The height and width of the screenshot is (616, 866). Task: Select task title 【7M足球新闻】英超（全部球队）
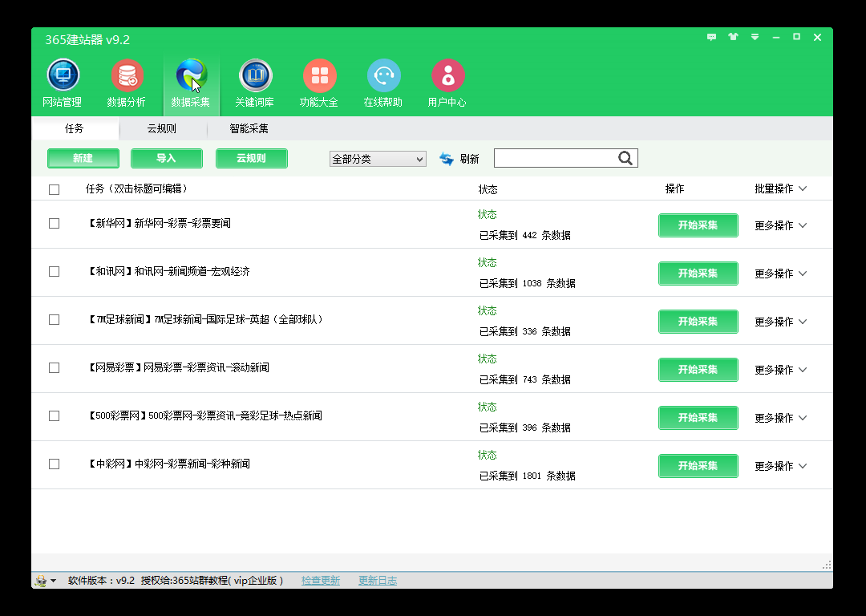(205, 319)
